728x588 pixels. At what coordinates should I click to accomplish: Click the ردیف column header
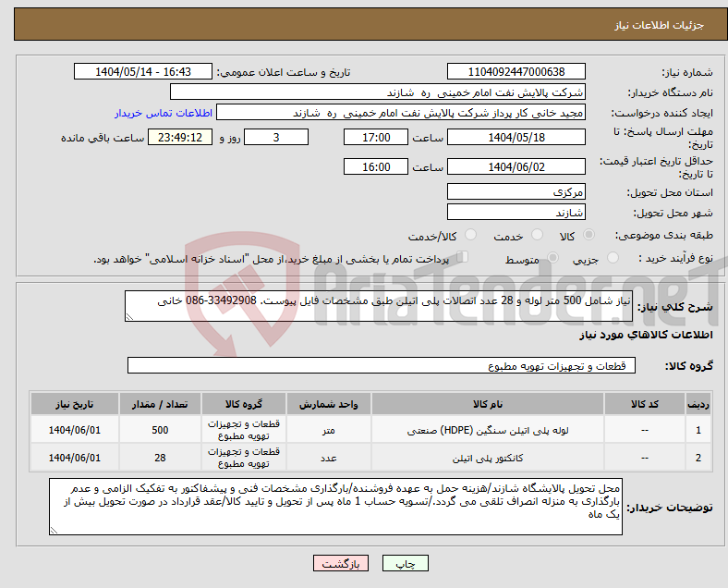698,404
